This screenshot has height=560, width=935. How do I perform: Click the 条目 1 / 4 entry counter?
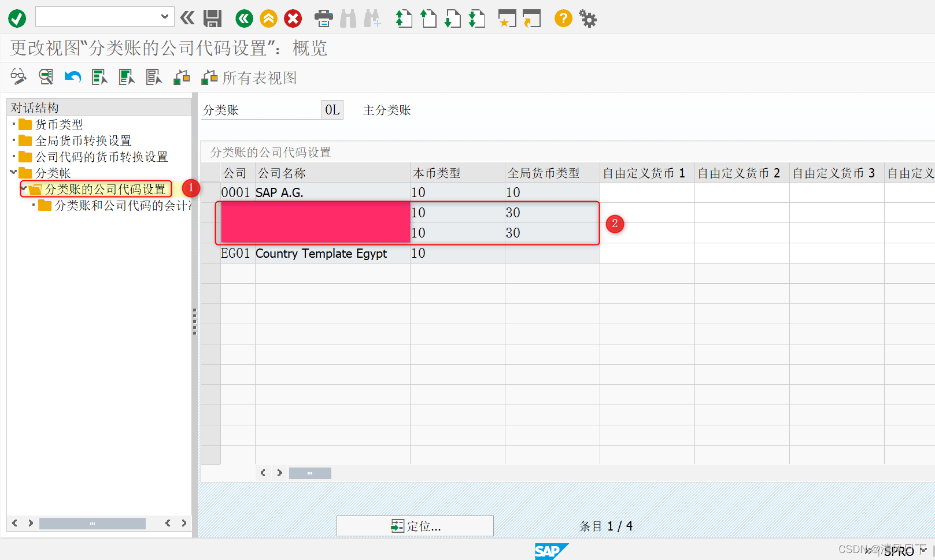click(607, 526)
